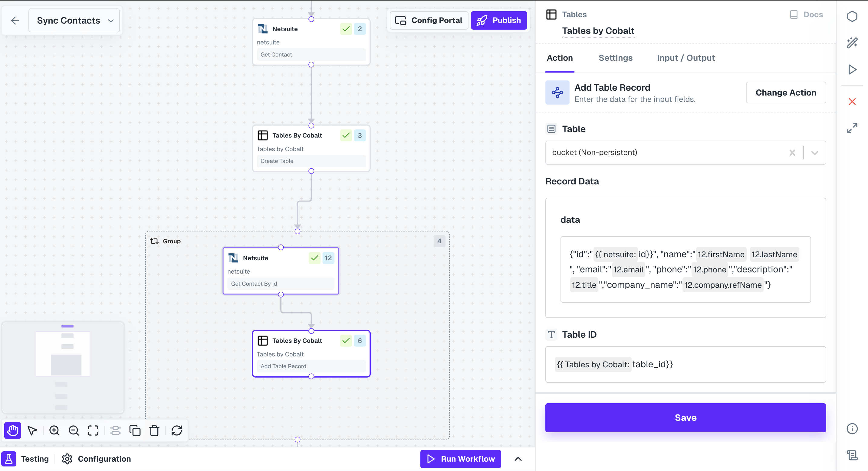
Task: Delete selection using the trash icon
Action: click(154, 430)
